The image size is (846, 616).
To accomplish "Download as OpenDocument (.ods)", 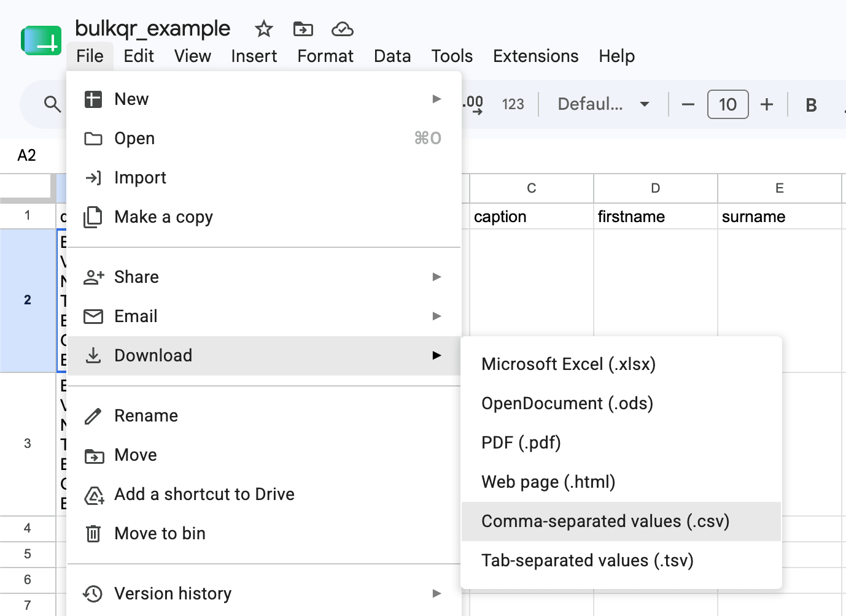I will [621, 403].
